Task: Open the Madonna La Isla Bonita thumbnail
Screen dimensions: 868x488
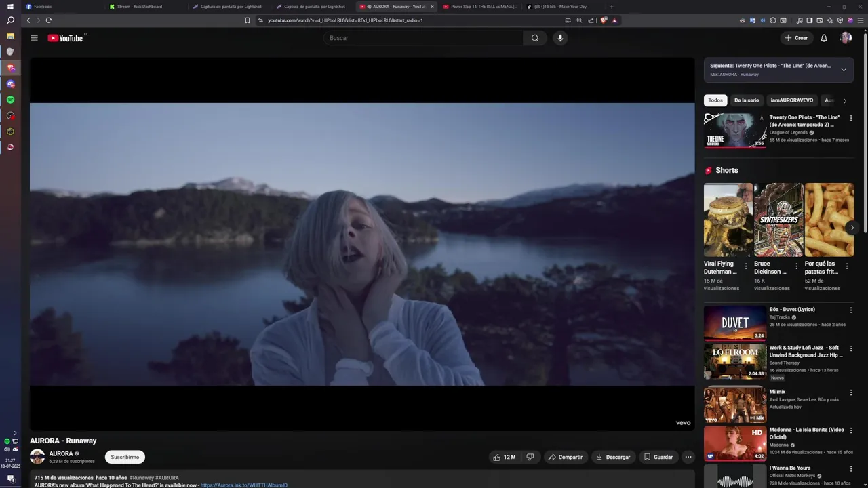Action: (735, 443)
